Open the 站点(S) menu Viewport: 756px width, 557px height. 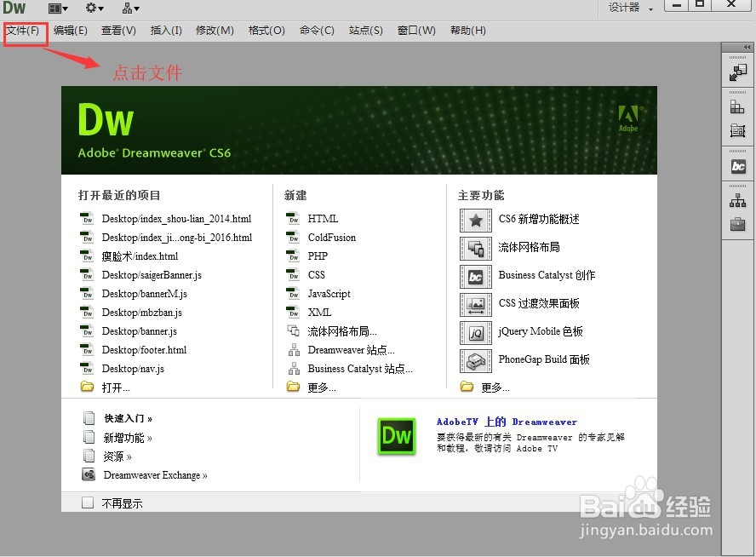pos(366,31)
